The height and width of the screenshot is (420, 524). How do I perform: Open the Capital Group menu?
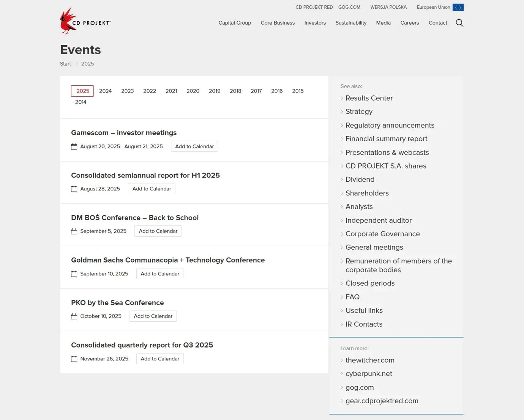[x=235, y=23]
